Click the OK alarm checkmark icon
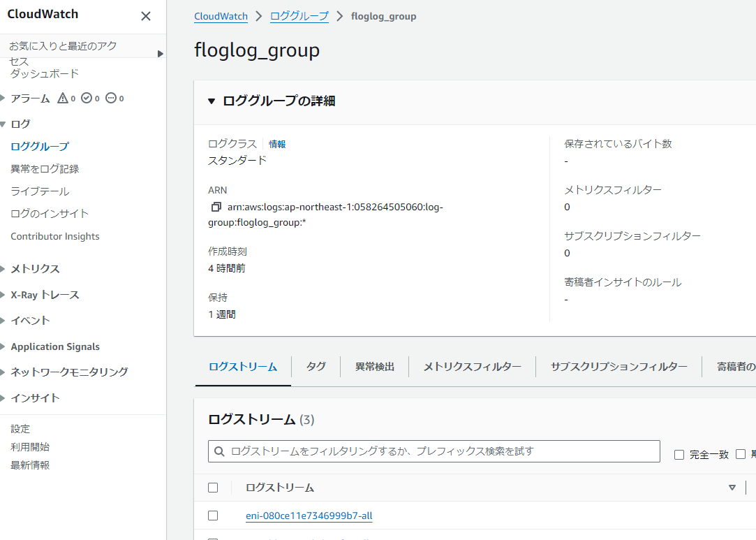 (x=87, y=98)
